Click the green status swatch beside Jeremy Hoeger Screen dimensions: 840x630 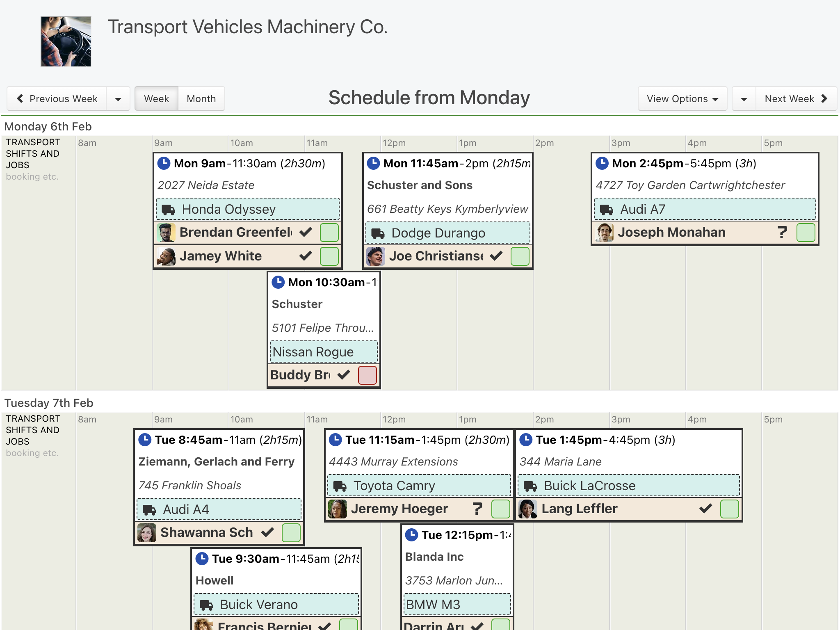click(x=500, y=509)
